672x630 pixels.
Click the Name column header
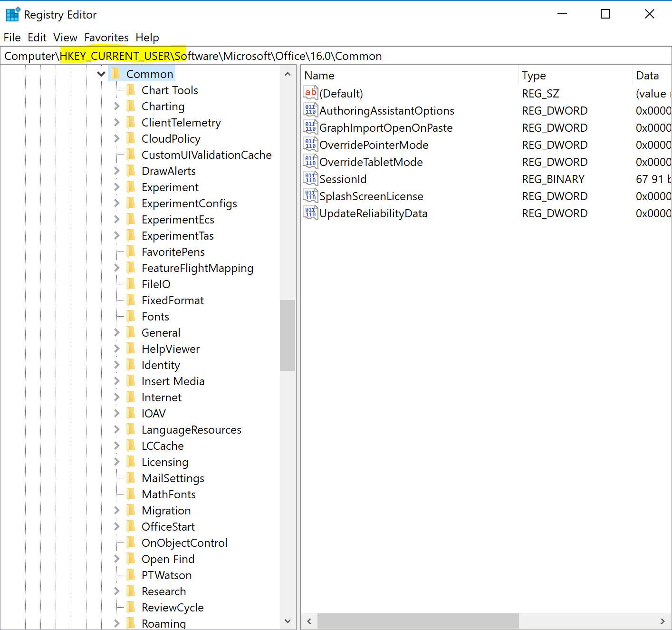pos(410,76)
